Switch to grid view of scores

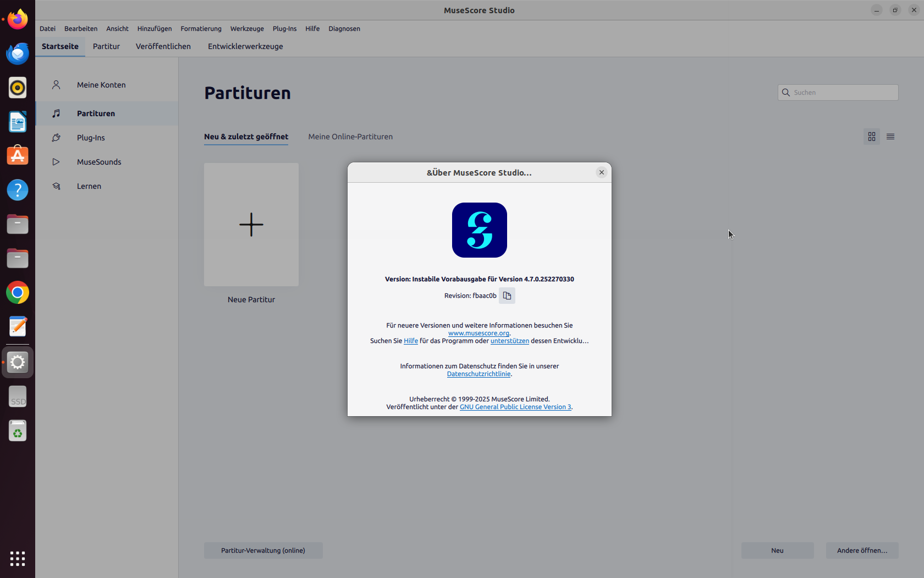pyautogui.click(x=872, y=137)
